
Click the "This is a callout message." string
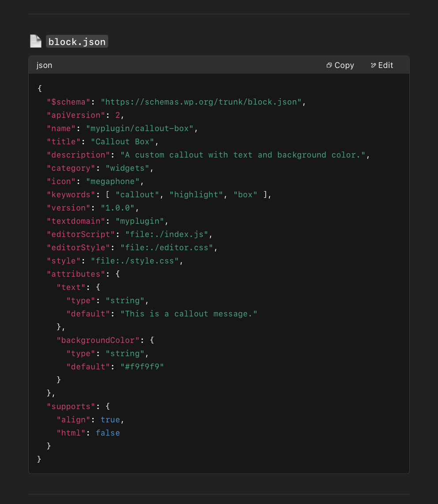click(x=189, y=313)
